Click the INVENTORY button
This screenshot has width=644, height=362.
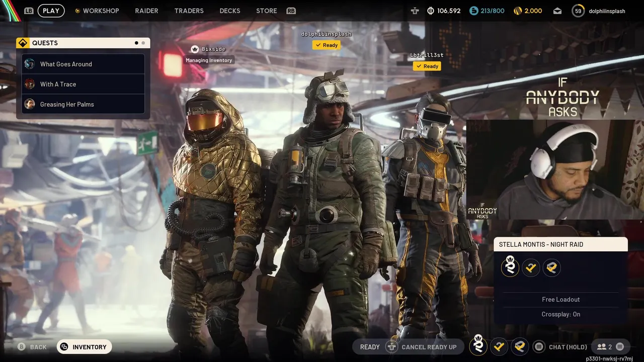point(84,347)
